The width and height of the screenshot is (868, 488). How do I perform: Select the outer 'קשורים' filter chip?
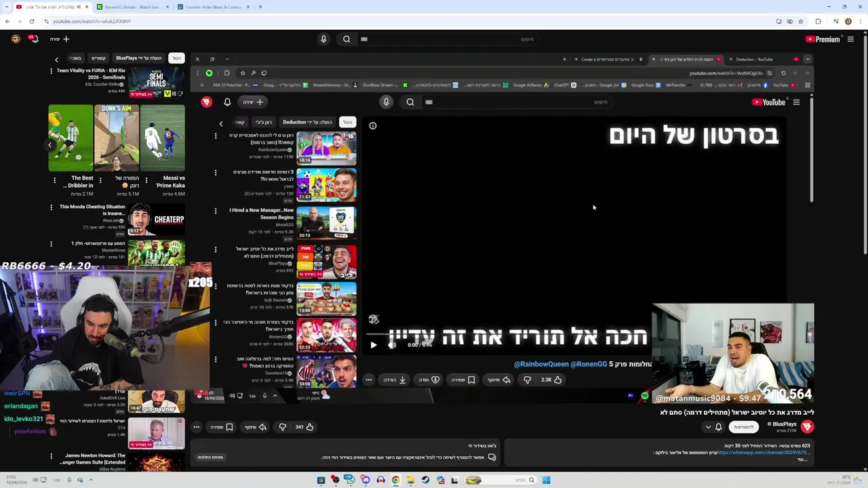pos(98,58)
